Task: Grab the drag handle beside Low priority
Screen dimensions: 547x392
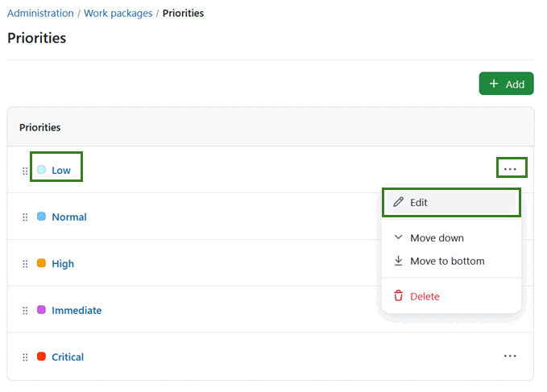Action: [x=25, y=171]
